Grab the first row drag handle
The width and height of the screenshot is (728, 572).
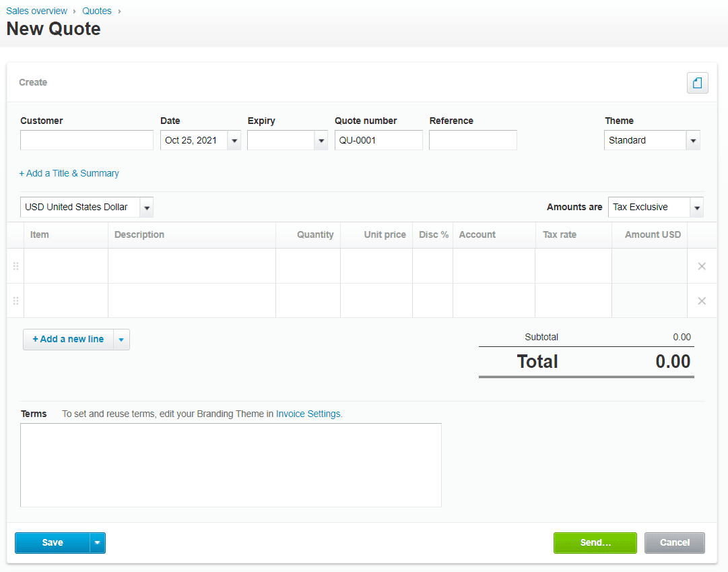point(15,266)
